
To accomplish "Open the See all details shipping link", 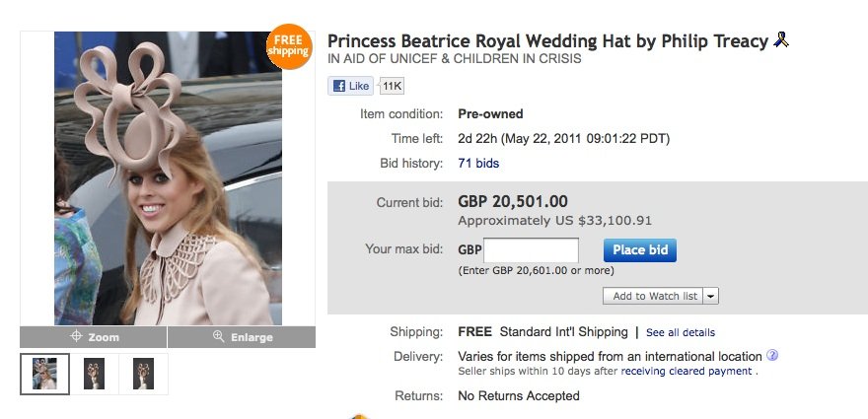I will [680, 332].
